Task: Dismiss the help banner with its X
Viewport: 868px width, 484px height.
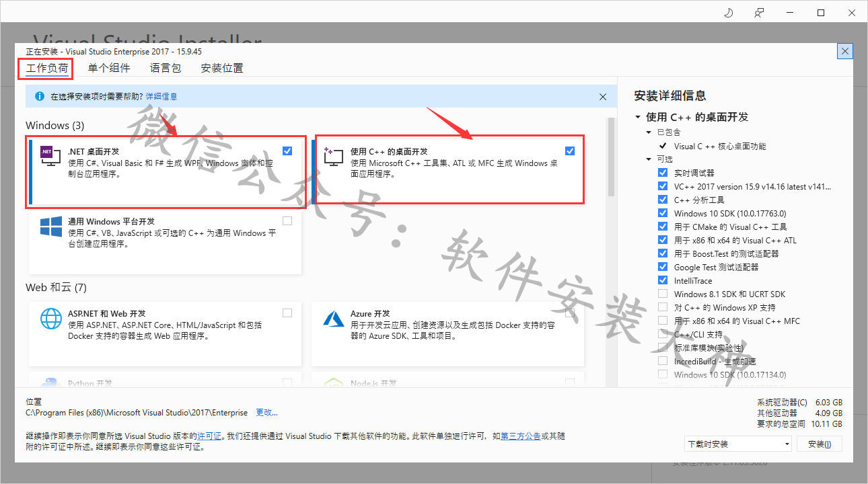Action: [603, 97]
